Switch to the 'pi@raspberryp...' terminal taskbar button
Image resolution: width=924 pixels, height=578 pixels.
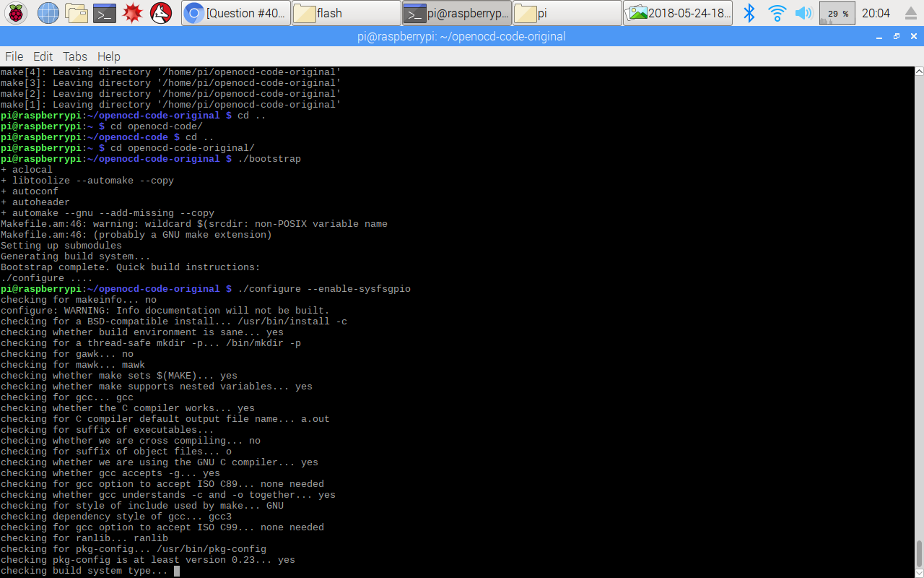point(457,13)
